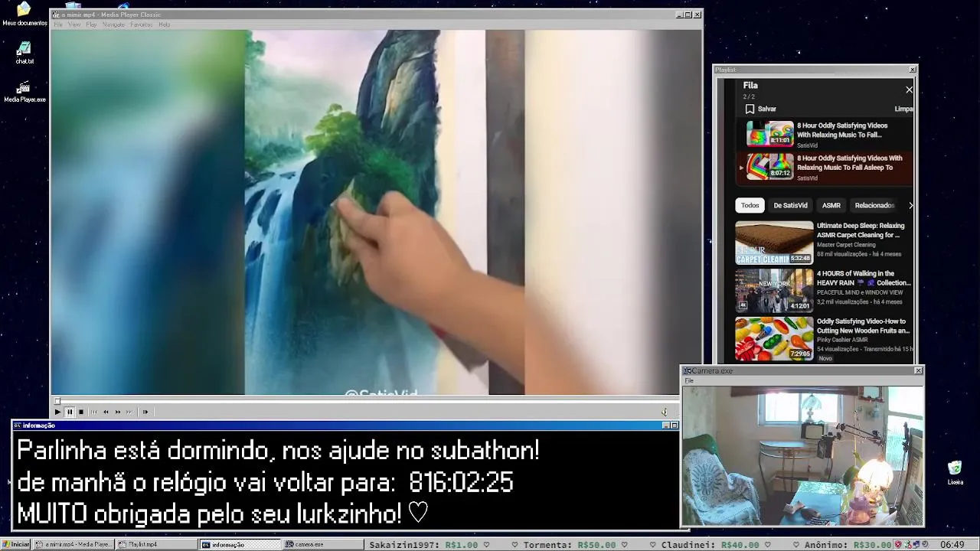
Task: Minimize the informação window
Action: [666, 425]
